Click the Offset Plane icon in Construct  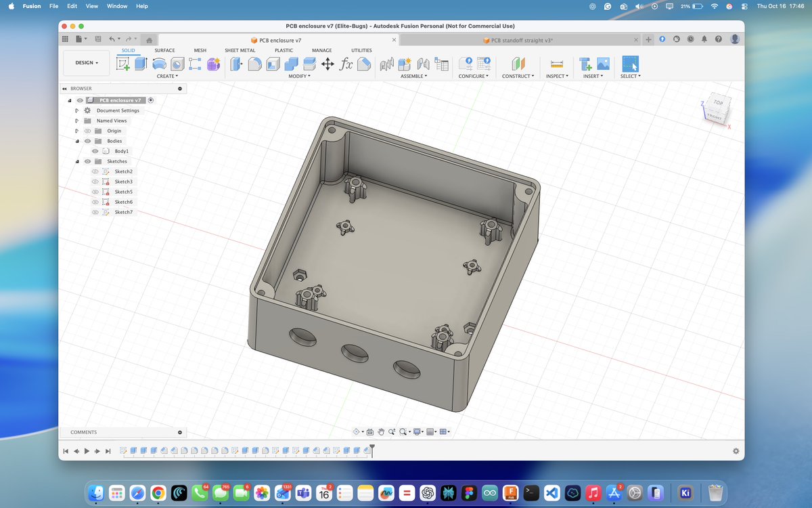point(518,64)
